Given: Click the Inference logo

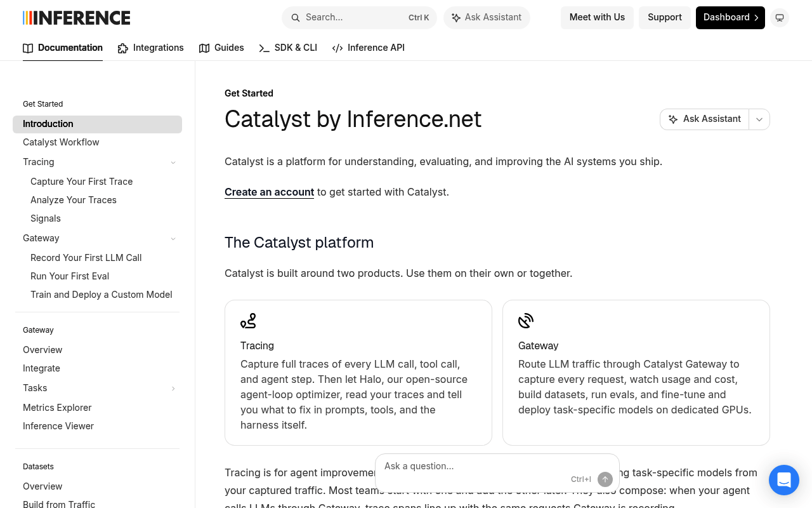Looking at the screenshot, I should 76,18.
